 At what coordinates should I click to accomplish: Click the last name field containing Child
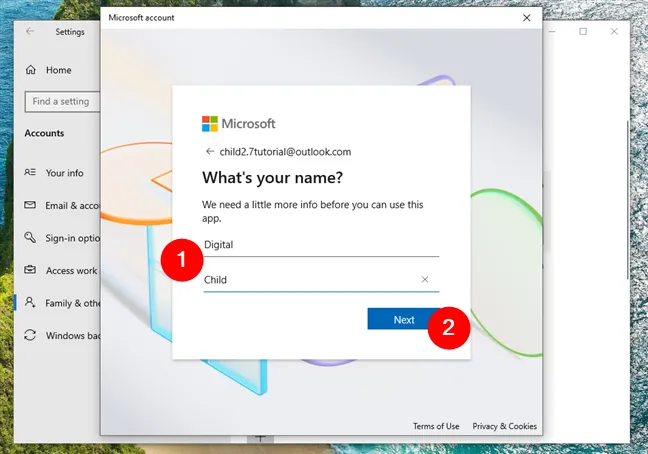(321, 280)
